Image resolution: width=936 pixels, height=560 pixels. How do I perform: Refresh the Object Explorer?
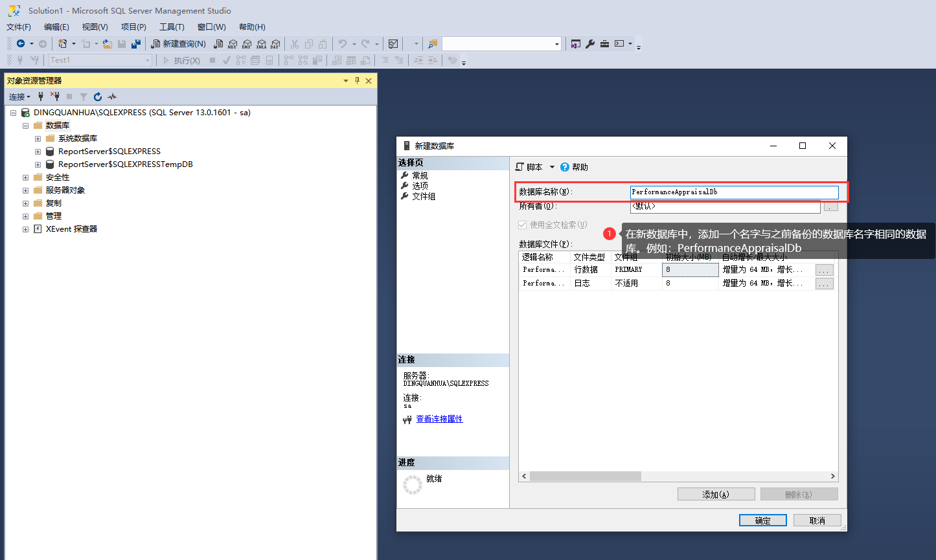coord(98,96)
